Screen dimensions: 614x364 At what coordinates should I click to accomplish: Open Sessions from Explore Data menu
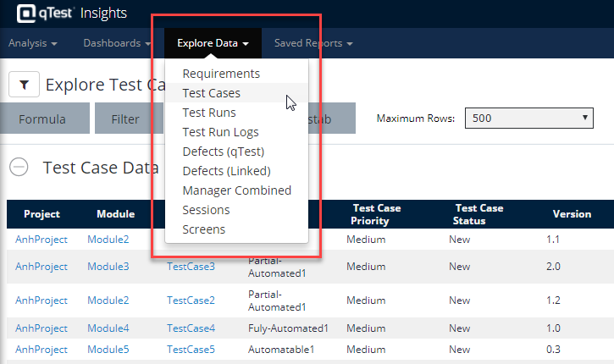(206, 210)
